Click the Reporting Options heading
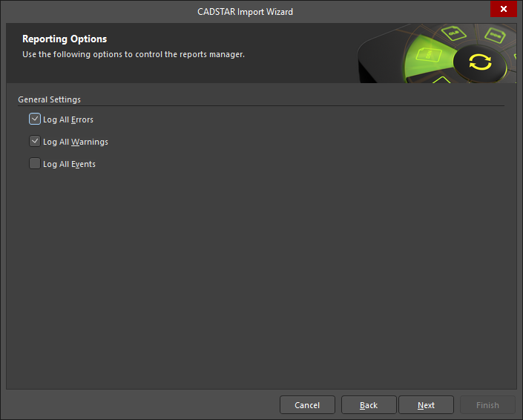The height and width of the screenshot is (420, 523). (65, 39)
